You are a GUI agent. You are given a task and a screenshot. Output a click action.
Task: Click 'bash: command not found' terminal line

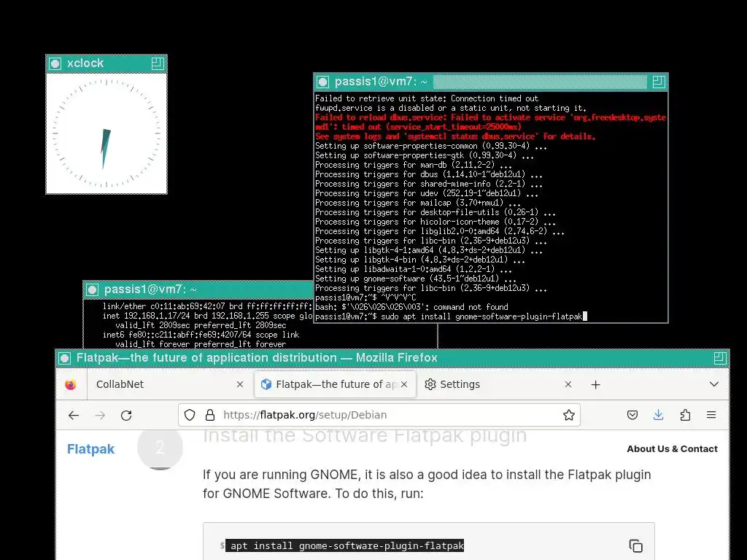pos(411,307)
